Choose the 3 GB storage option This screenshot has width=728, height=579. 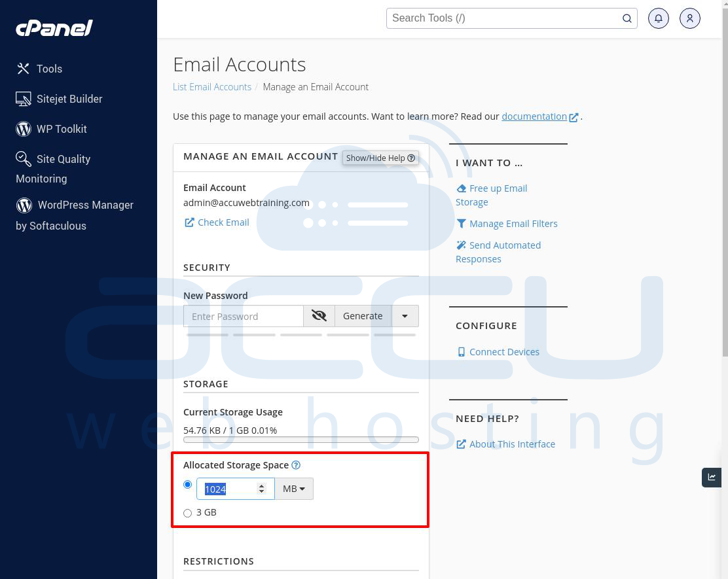click(x=187, y=513)
